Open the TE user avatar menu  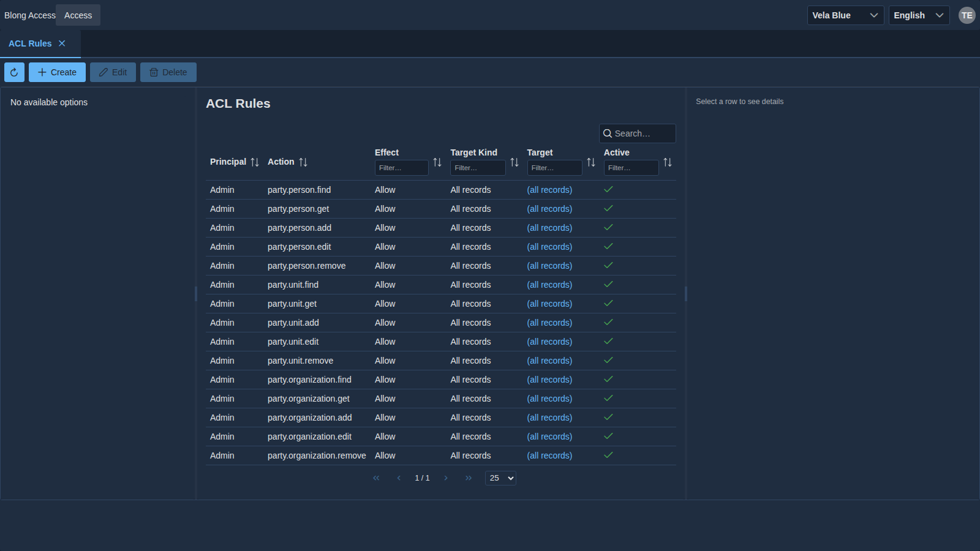pyautogui.click(x=967, y=15)
